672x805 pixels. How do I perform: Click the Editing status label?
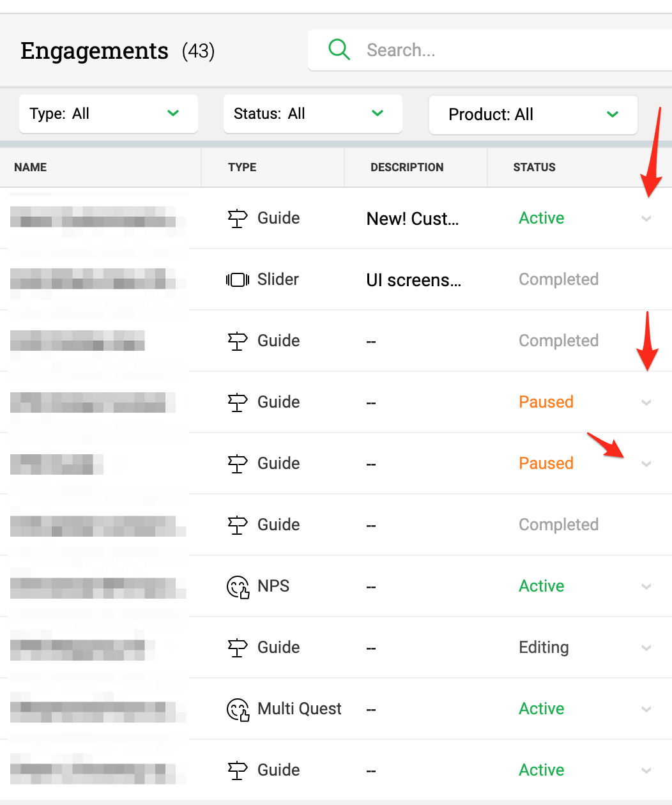(544, 647)
